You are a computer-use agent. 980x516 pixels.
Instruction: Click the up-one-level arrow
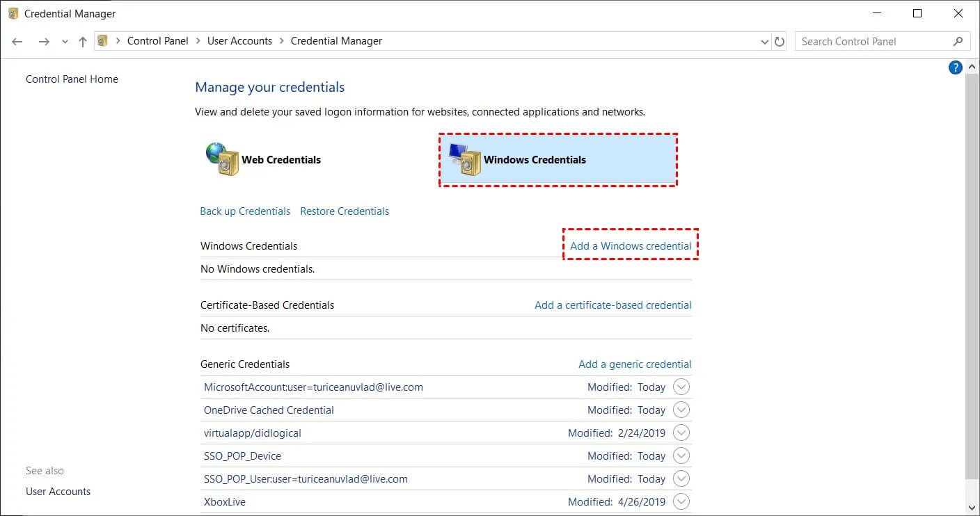click(83, 42)
